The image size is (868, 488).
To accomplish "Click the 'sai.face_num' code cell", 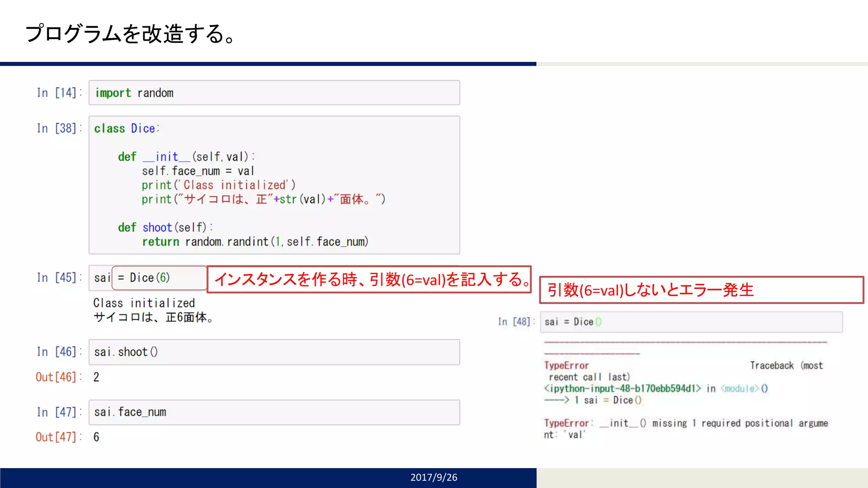I will click(274, 412).
